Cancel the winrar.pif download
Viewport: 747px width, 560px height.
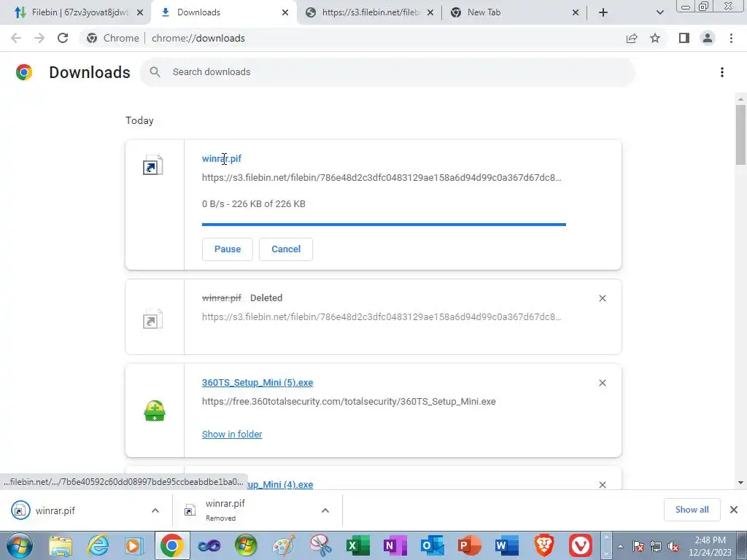[x=286, y=249]
